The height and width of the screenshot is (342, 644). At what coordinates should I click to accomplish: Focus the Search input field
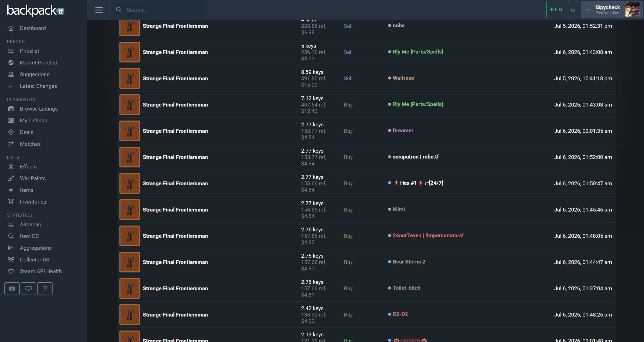coord(159,10)
